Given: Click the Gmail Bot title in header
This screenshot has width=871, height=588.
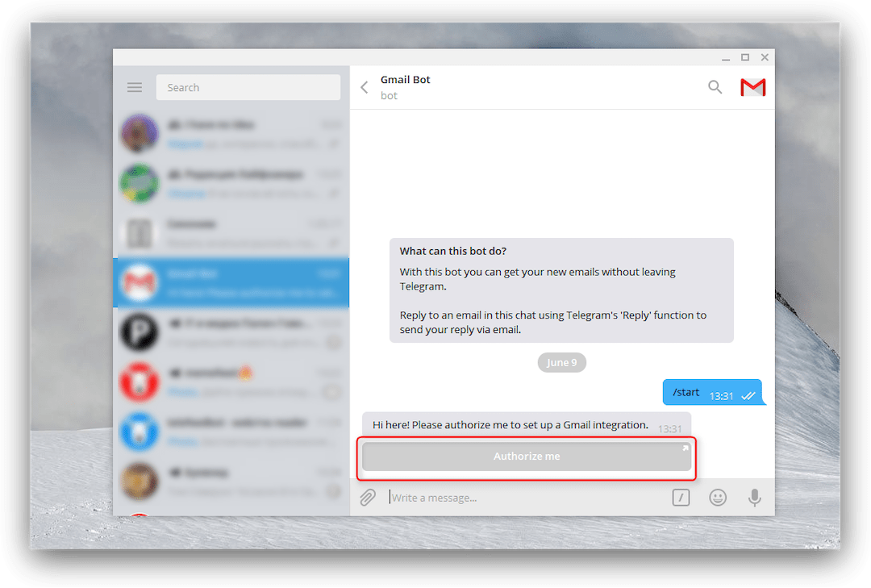Looking at the screenshot, I should tap(405, 80).
